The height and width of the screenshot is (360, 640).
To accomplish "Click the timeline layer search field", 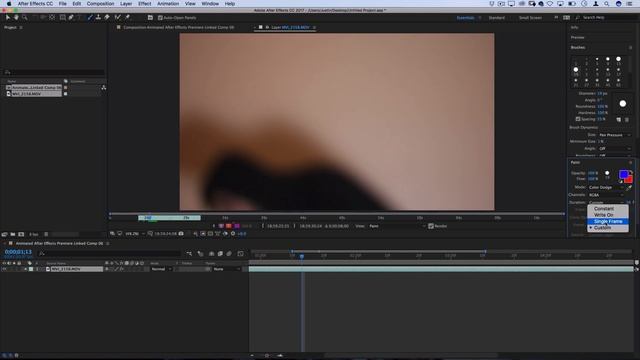I will pyautogui.click(x=110, y=253).
